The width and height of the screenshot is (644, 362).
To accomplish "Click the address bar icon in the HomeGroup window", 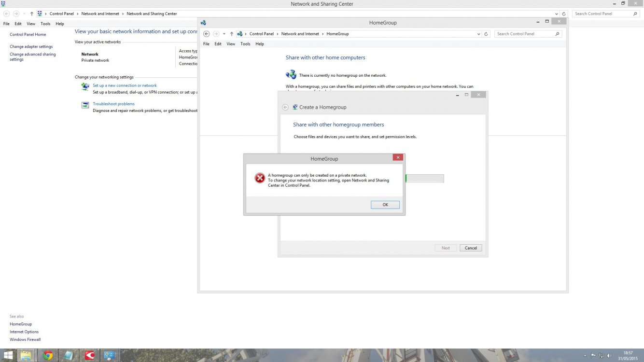I will tap(240, 34).
